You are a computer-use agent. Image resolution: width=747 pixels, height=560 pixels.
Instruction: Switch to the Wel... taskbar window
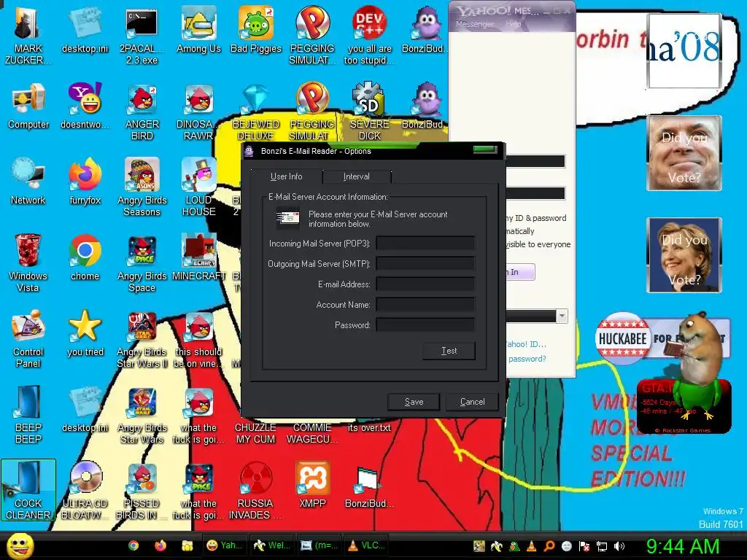271,545
